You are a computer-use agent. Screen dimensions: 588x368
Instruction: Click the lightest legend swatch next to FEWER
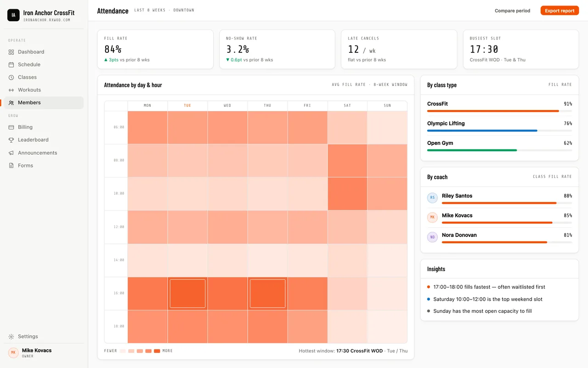[123, 351]
